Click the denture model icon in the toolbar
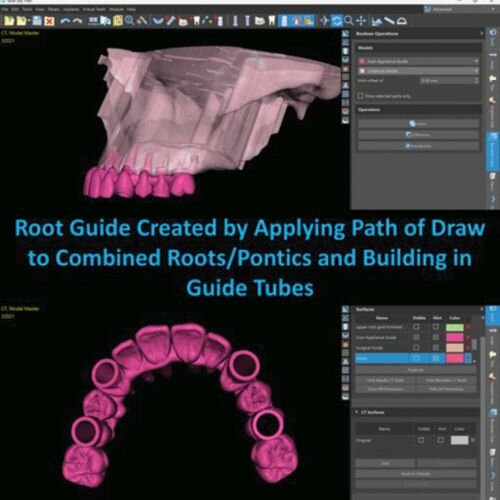 tap(260, 21)
